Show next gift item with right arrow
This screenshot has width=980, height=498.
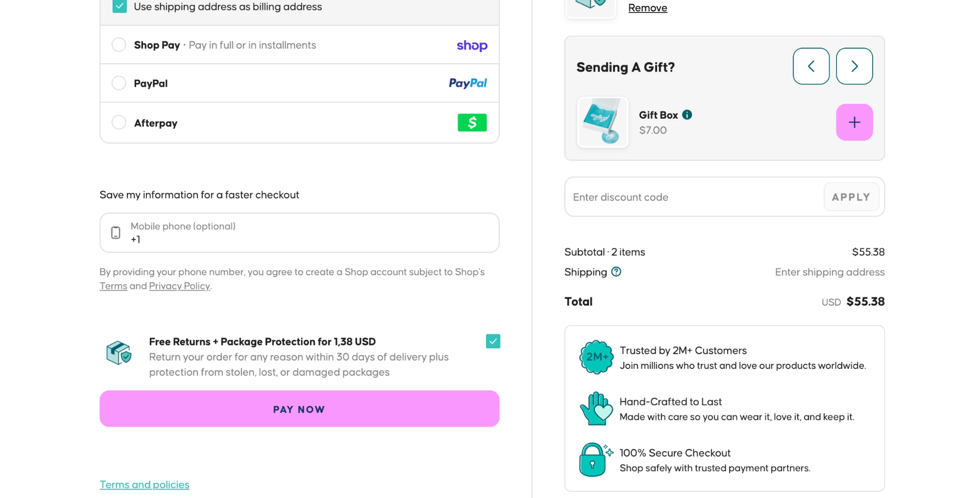pos(854,66)
